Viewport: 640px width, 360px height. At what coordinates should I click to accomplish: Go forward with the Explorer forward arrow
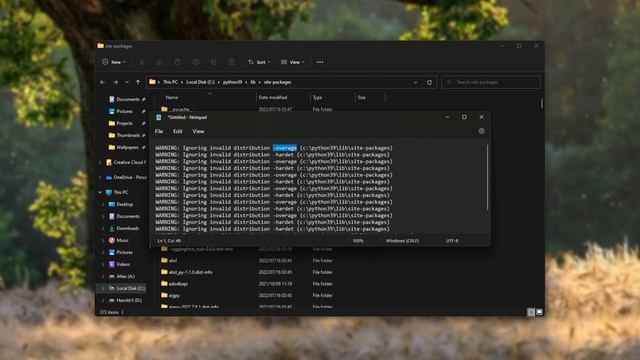click(116, 82)
